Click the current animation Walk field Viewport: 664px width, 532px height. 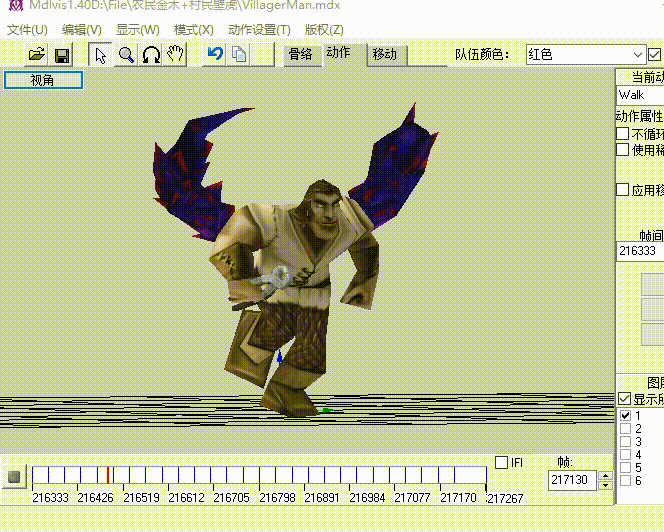pos(640,95)
